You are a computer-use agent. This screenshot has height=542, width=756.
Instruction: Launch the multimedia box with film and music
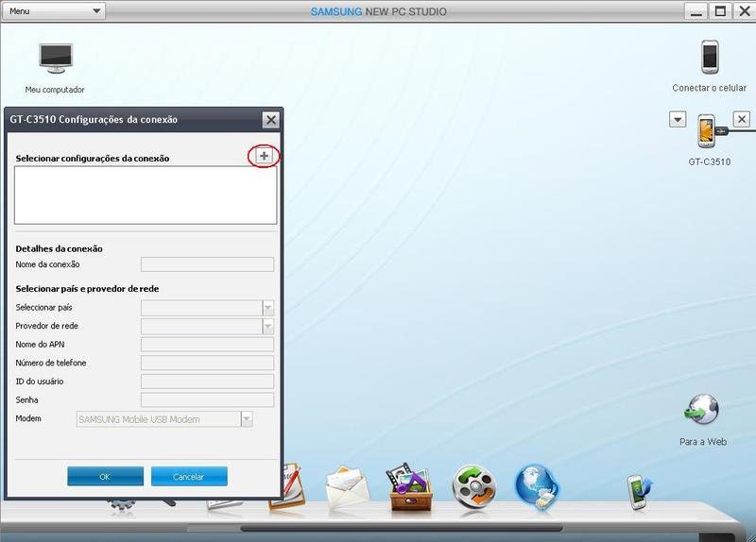[410, 486]
